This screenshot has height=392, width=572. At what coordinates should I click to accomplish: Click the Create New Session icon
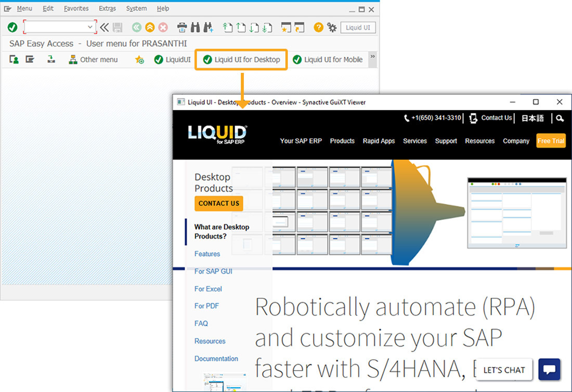coord(286,28)
